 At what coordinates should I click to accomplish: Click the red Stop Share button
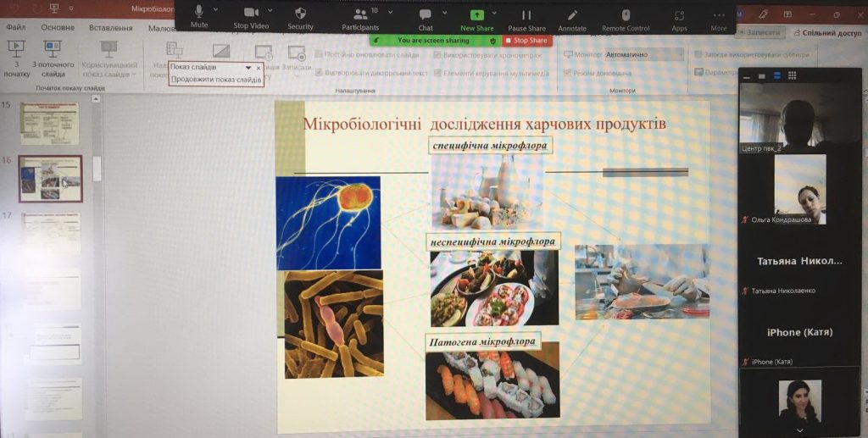(x=526, y=40)
